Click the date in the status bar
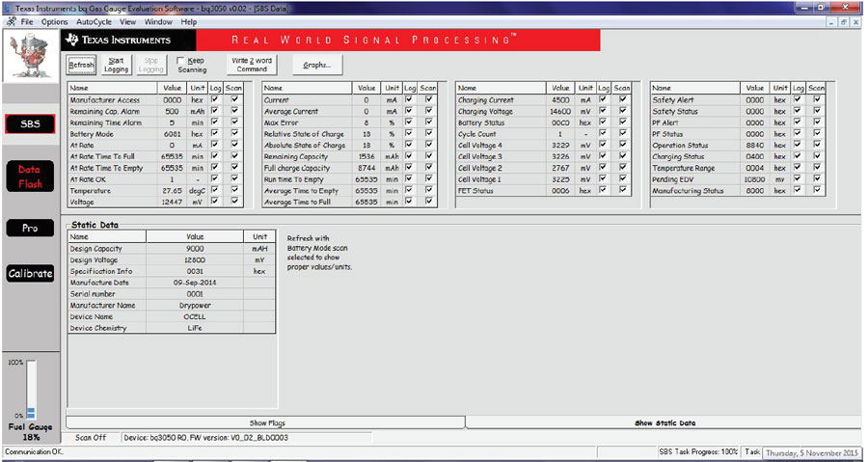Image resolution: width=868 pixels, height=462 pixels. coord(811,453)
